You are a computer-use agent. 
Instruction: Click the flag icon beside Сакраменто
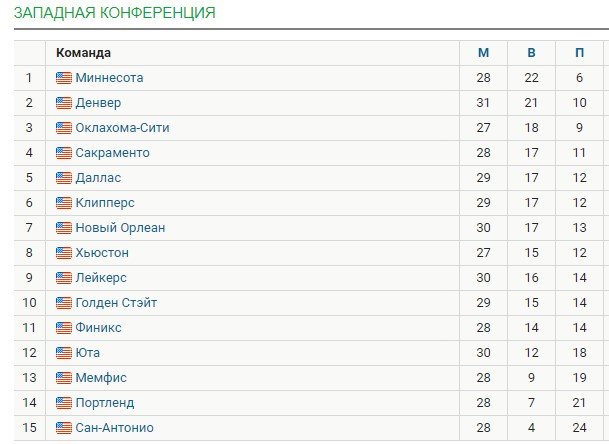pyautogui.click(x=64, y=153)
